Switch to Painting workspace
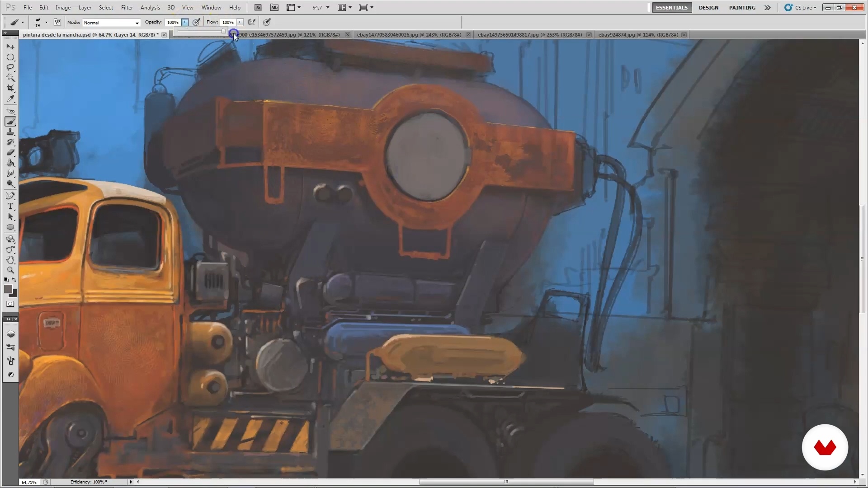 742,8
